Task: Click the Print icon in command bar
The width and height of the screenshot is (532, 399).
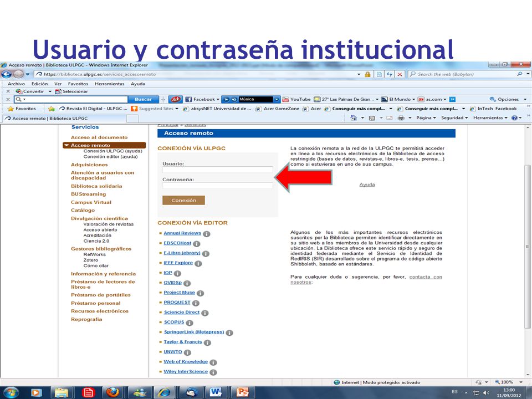Action: click(x=401, y=117)
